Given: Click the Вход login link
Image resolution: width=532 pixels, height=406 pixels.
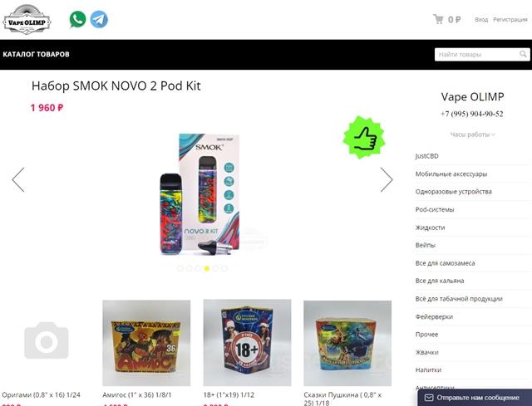Looking at the screenshot, I should (x=481, y=20).
